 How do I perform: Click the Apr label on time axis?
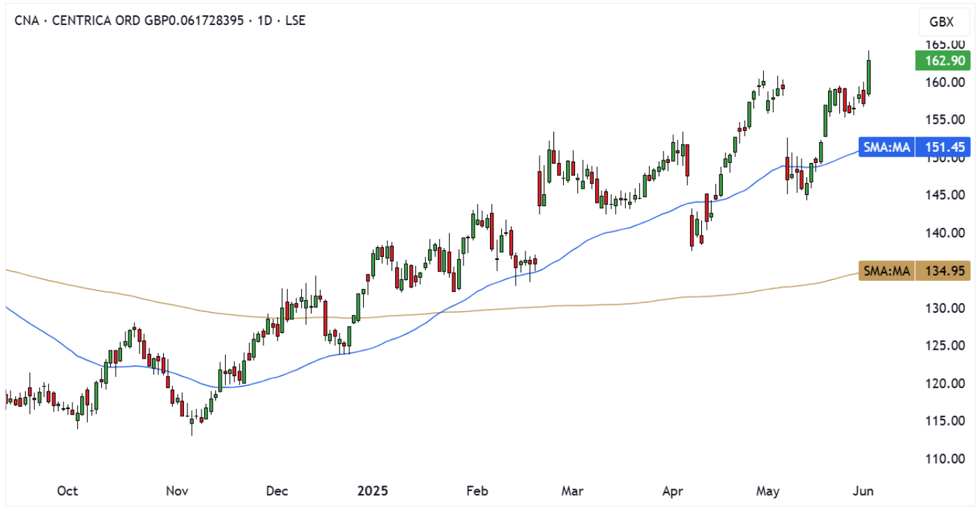point(673,491)
